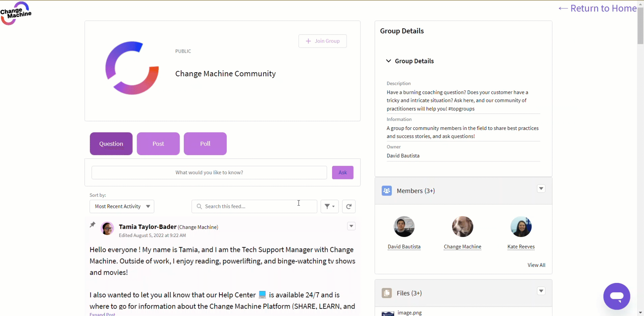Click the Join Group button
Image resolution: width=644 pixels, height=316 pixels.
tap(322, 41)
